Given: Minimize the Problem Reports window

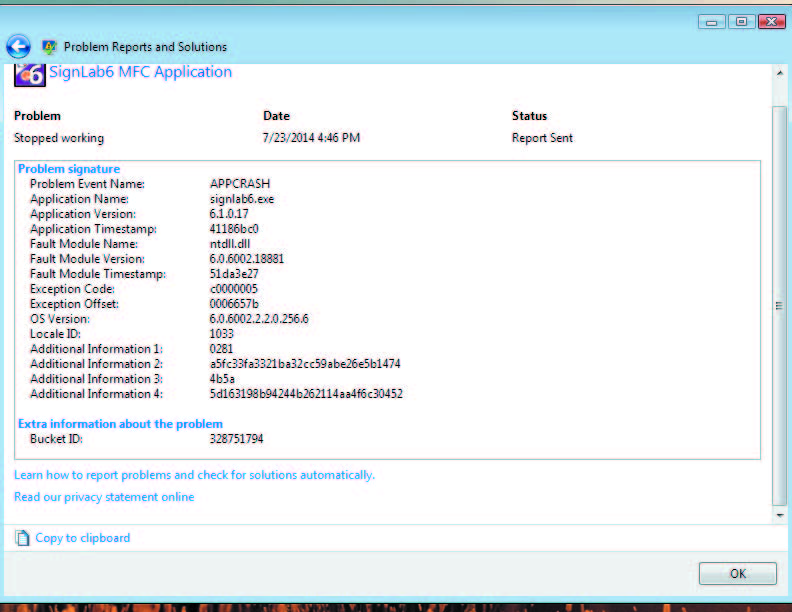Looking at the screenshot, I should click(712, 22).
